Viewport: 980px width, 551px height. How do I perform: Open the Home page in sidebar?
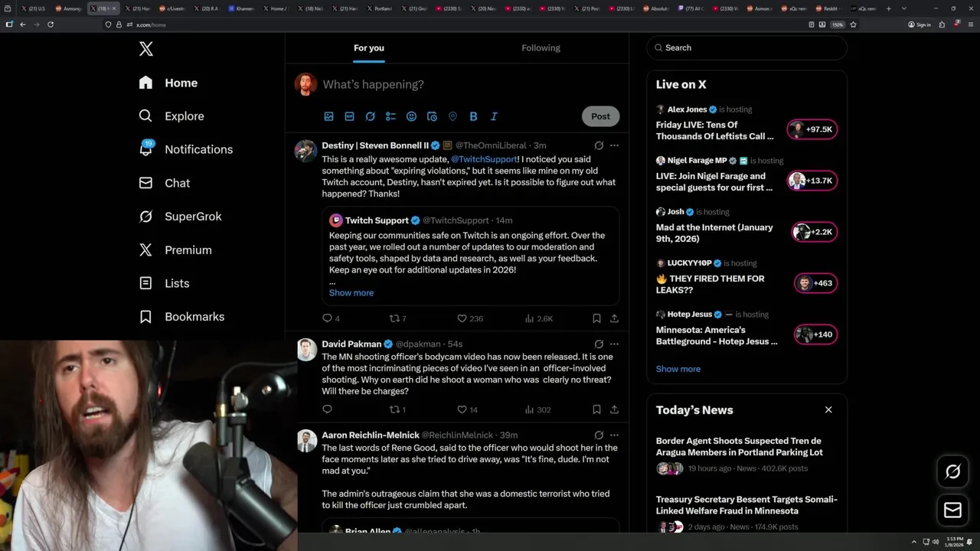pyautogui.click(x=168, y=83)
